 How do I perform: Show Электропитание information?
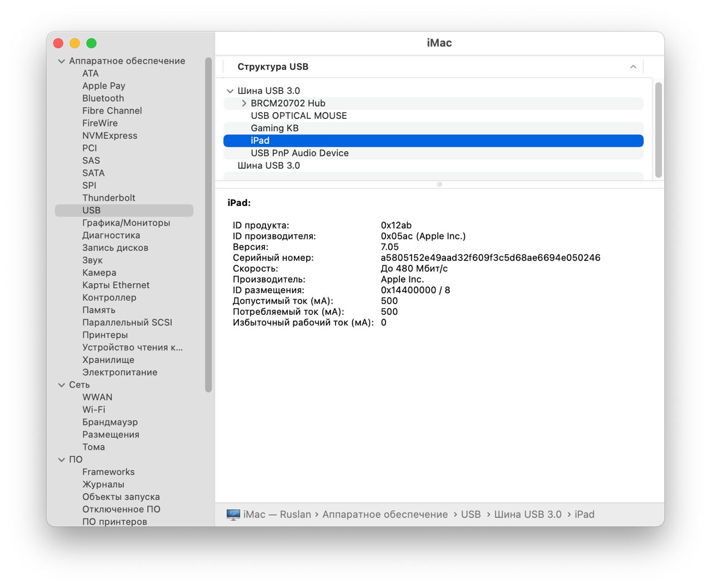click(x=120, y=373)
